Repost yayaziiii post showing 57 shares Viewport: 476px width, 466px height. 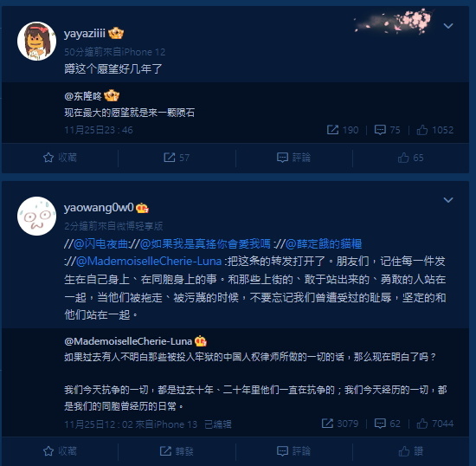pos(177,158)
